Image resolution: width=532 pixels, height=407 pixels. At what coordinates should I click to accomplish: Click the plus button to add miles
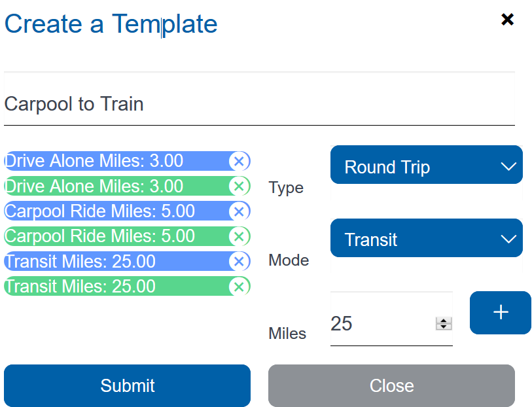(500, 313)
